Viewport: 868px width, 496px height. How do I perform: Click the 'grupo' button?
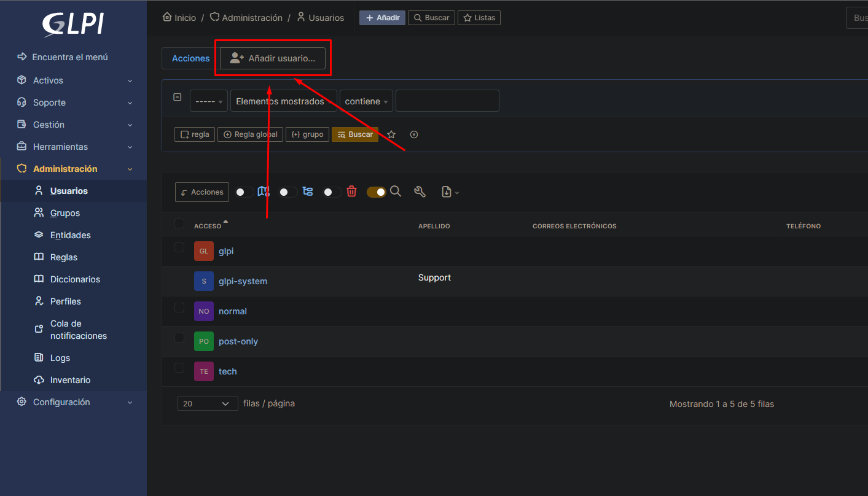point(307,134)
